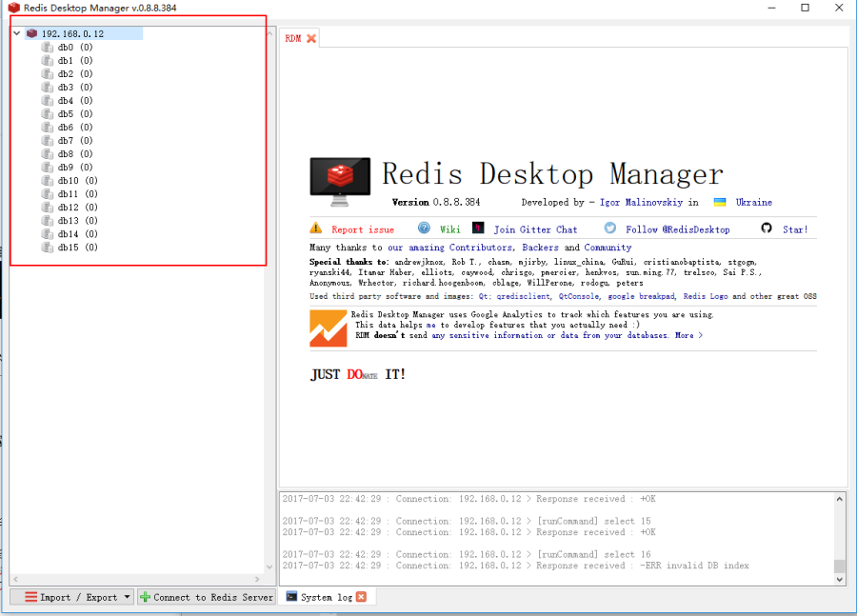
Task: Collapse the 192.168.0.12 connection tree
Action: pyautogui.click(x=17, y=33)
